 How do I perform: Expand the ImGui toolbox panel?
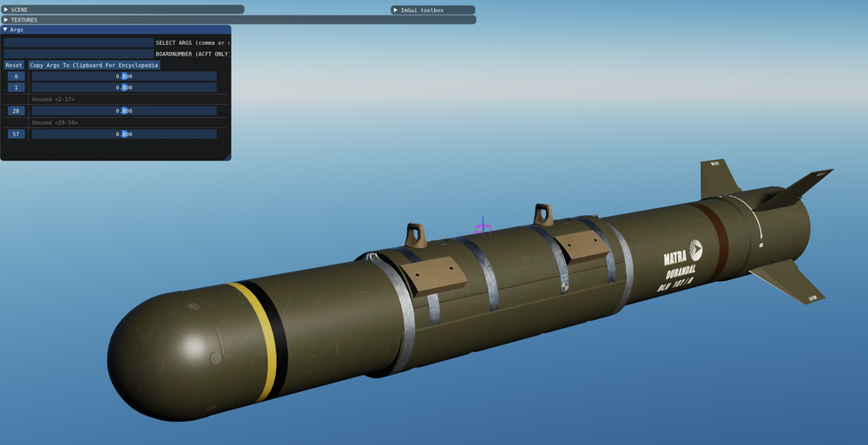click(433, 10)
